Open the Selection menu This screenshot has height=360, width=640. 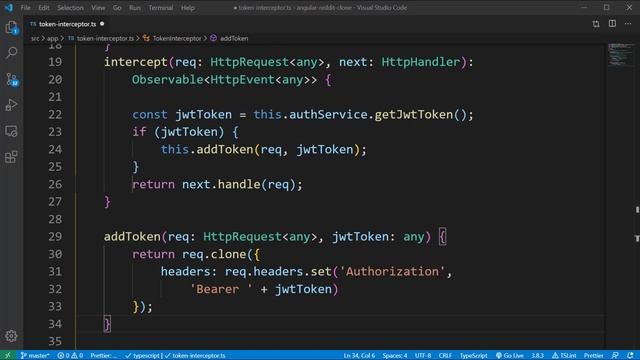(x=70, y=8)
